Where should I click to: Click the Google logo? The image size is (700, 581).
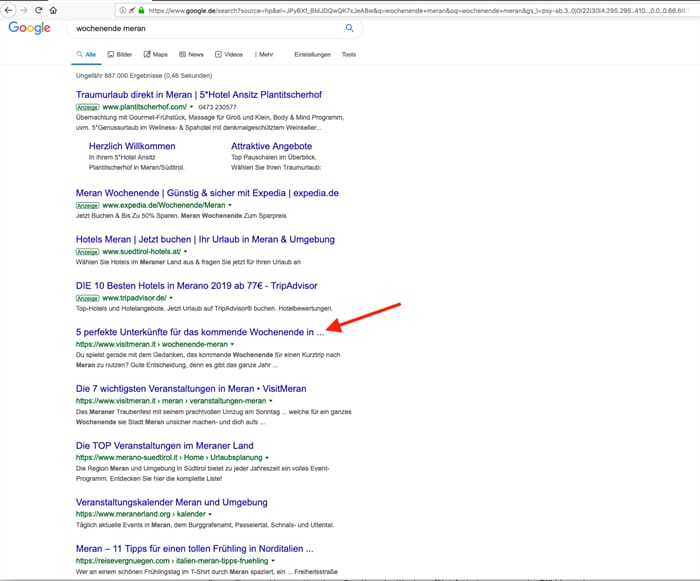29,28
